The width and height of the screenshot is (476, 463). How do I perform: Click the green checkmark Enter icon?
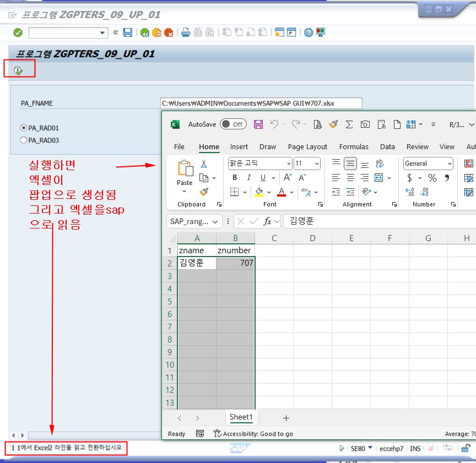[18, 32]
